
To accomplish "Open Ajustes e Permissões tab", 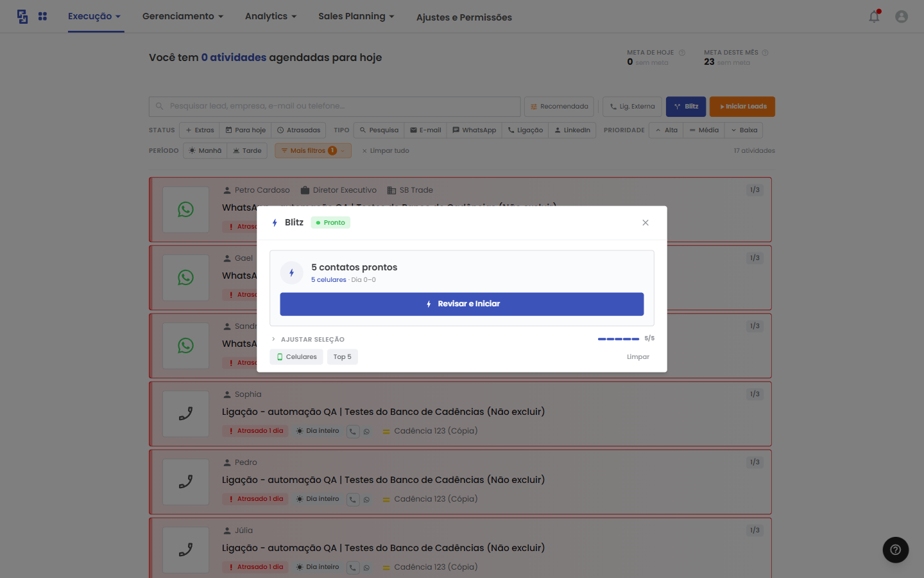I will (464, 17).
